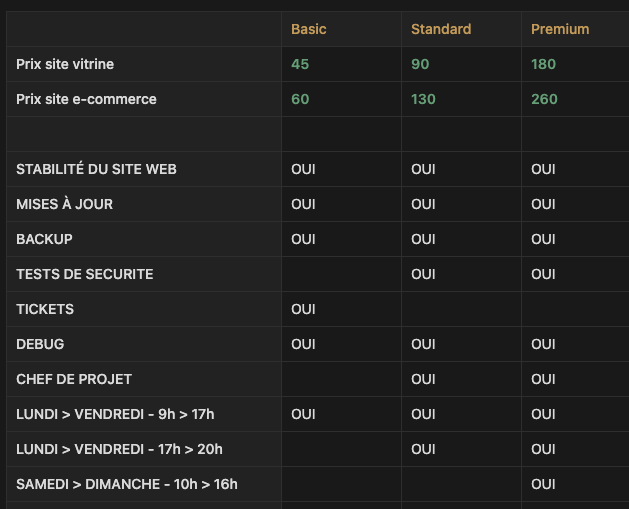This screenshot has height=509, width=629.
Task: Click OUI for CHEF DE PROJET under Premium
Action: (x=543, y=379)
